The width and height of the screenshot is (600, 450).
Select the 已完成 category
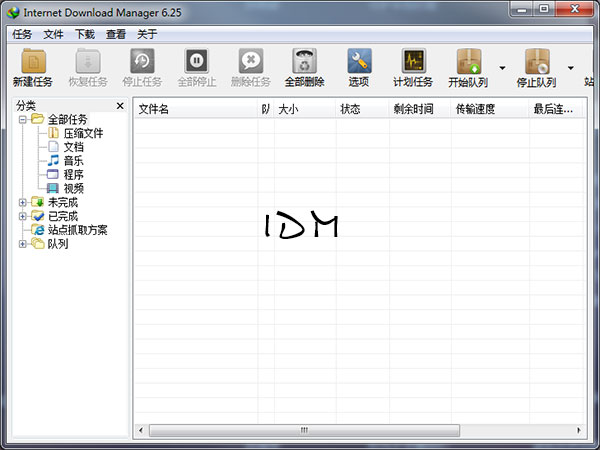(63, 216)
